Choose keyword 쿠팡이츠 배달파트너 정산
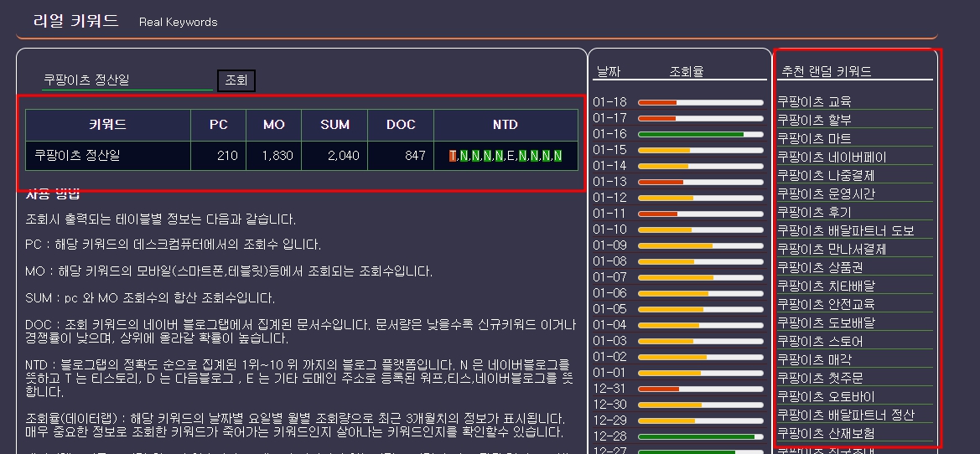Viewport: 980px width, 454px height. click(x=846, y=415)
